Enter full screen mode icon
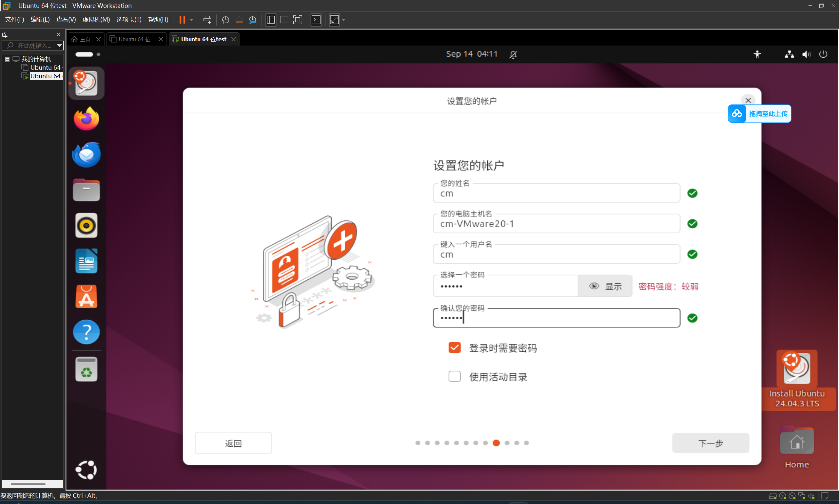 pos(298,20)
